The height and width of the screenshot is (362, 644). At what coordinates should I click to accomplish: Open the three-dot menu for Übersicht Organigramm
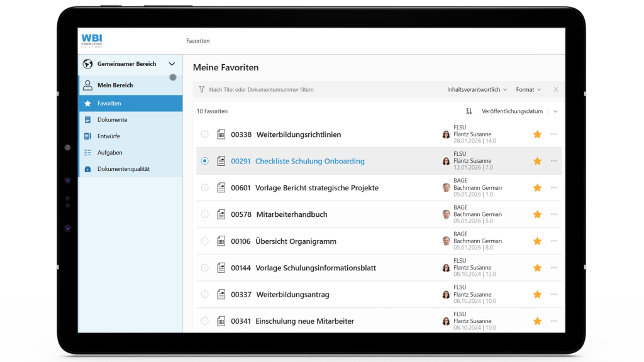553,241
